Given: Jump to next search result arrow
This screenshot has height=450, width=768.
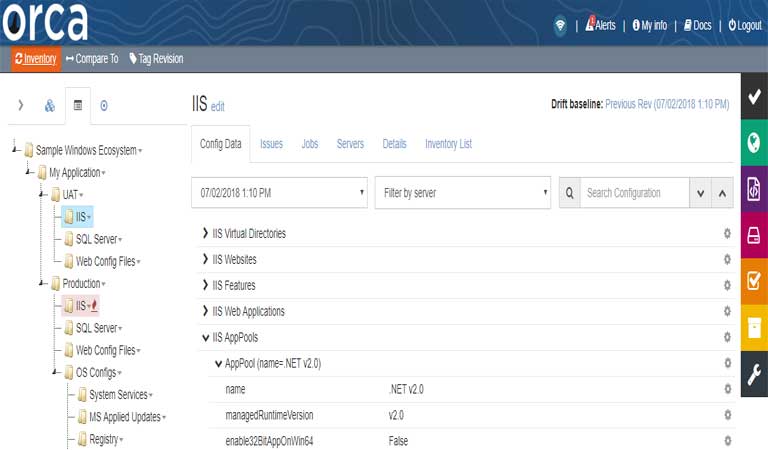Looking at the screenshot, I should pyautogui.click(x=700, y=193).
